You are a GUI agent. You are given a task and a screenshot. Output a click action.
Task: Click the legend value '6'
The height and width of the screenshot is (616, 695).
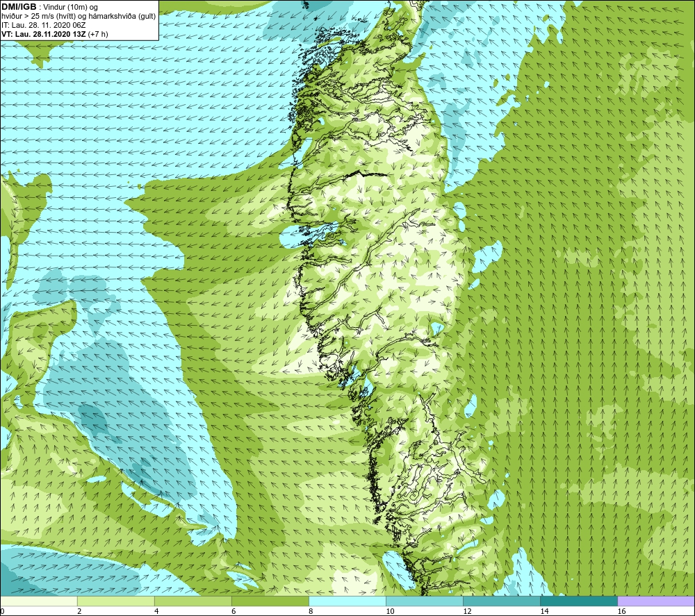tap(234, 611)
